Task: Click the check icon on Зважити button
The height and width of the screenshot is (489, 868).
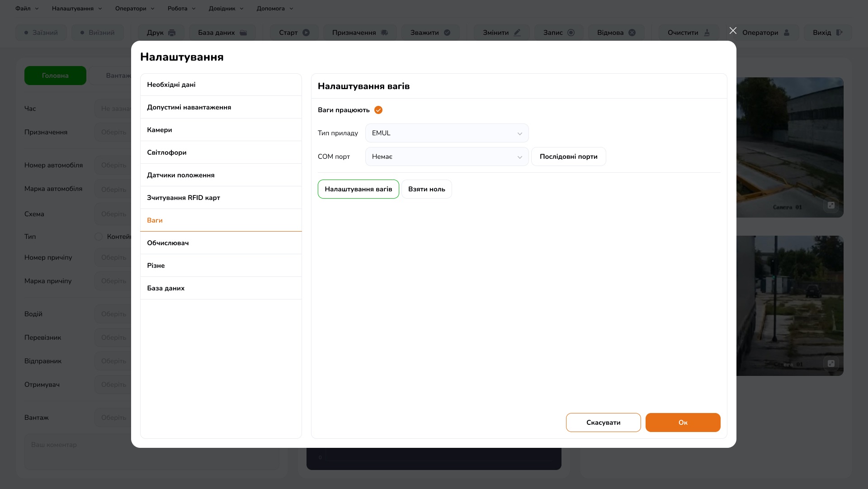Action: tap(447, 33)
